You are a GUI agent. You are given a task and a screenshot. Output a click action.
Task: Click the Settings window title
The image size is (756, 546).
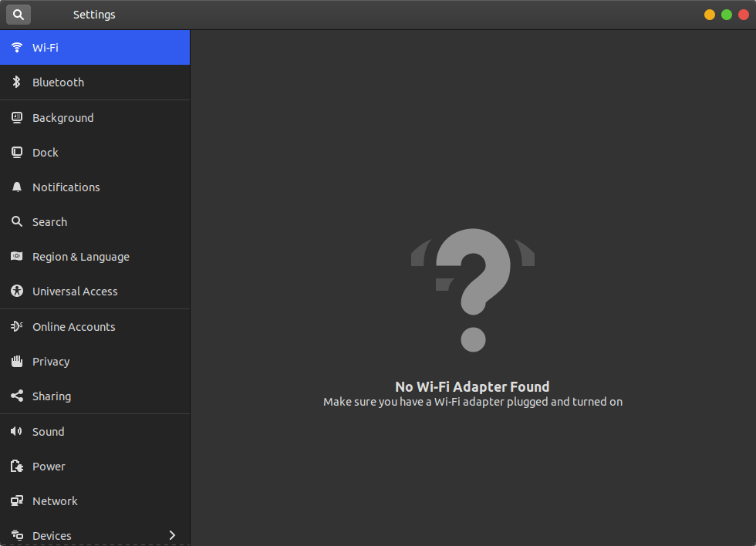click(94, 15)
